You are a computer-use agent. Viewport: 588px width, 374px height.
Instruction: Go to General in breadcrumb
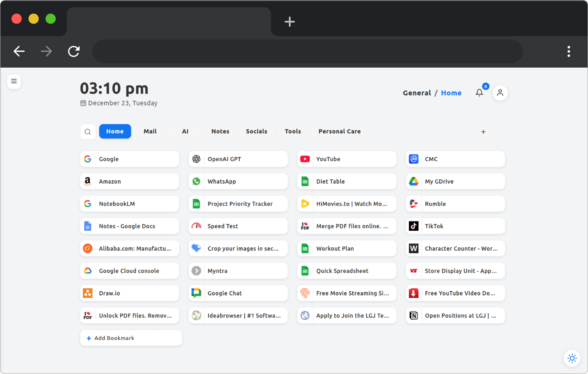pyautogui.click(x=417, y=93)
